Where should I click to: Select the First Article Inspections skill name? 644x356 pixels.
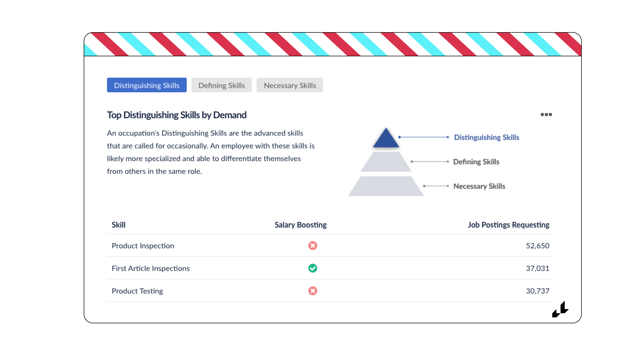[x=151, y=268]
